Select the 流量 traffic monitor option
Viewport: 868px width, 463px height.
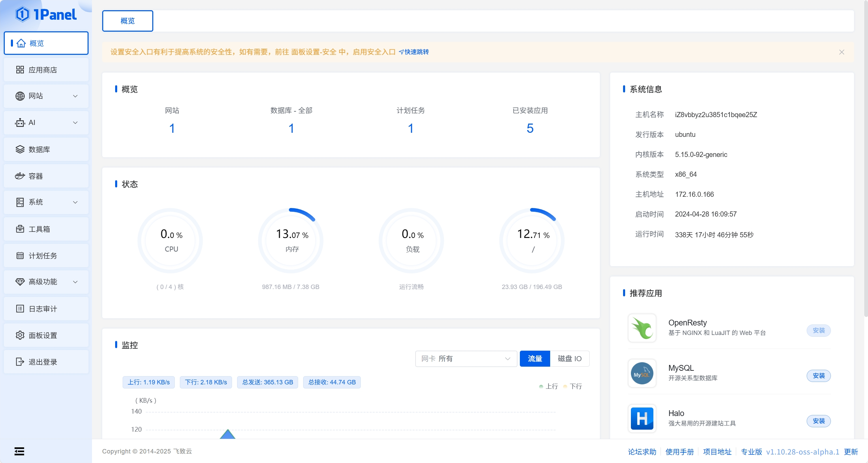pyautogui.click(x=535, y=358)
